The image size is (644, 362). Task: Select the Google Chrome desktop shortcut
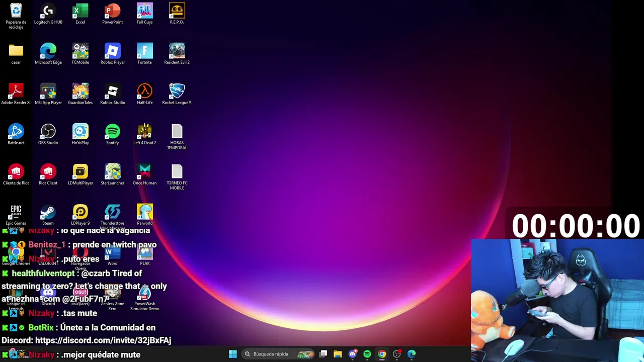click(16, 255)
